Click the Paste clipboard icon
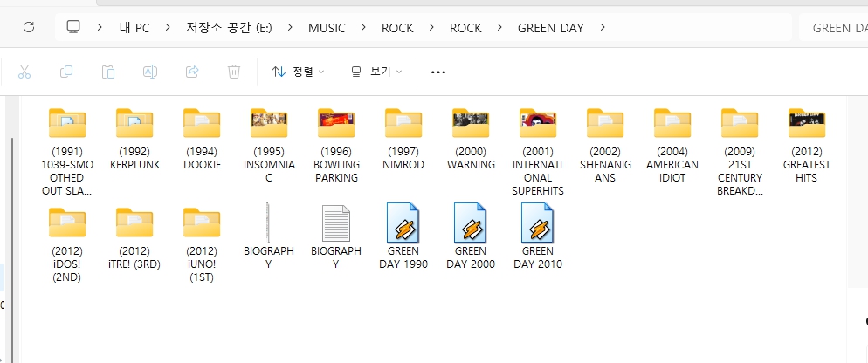This screenshot has height=363, width=868. click(x=108, y=72)
